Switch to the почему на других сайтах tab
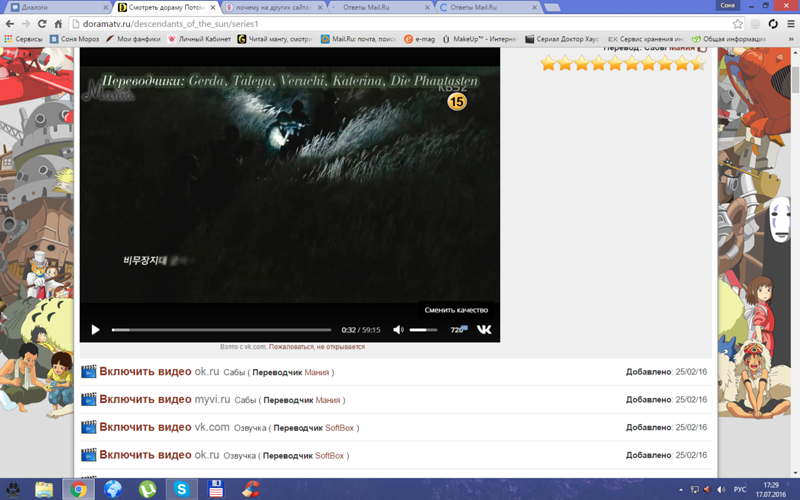 click(x=274, y=7)
